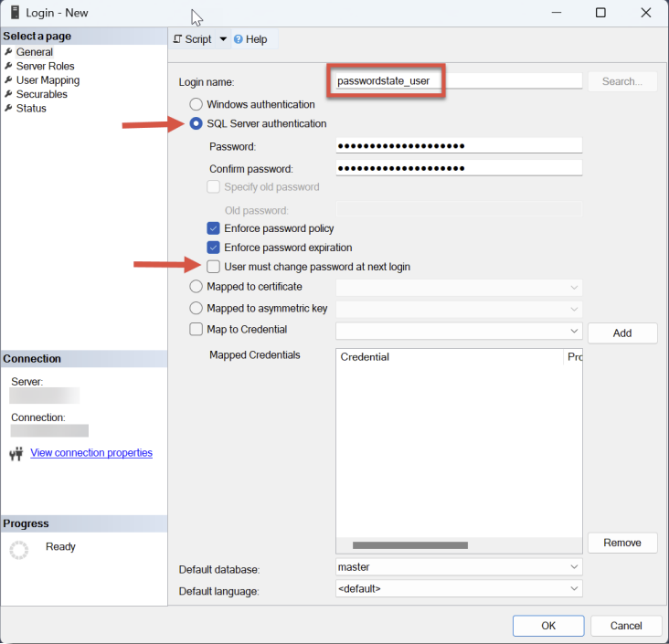Click the Login window title icon
The height and width of the screenshot is (644, 669).
coord(15,13)
